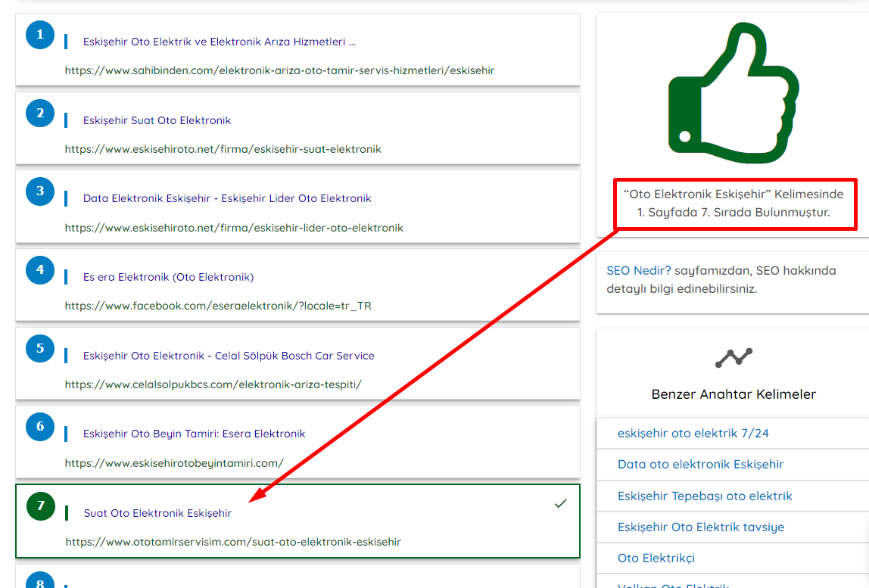The width and height of the screenshot is (869, 588).
Task: Click the green thumbs-up icon
Action: [x=734, y=93]
